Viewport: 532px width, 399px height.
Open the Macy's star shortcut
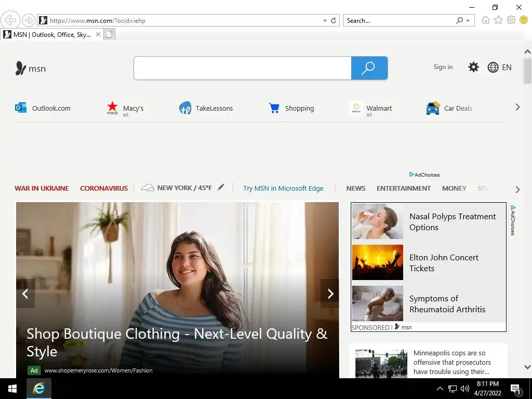125,109
